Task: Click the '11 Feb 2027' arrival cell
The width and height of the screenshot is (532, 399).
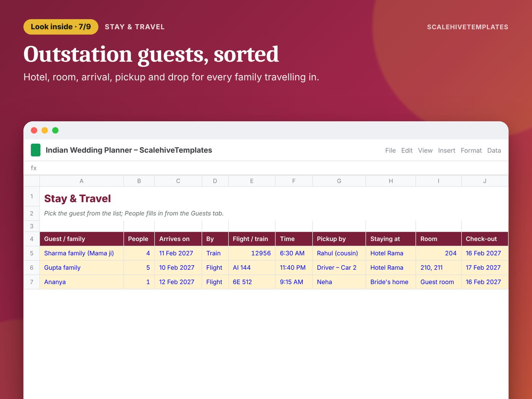Action: point(178,253)
